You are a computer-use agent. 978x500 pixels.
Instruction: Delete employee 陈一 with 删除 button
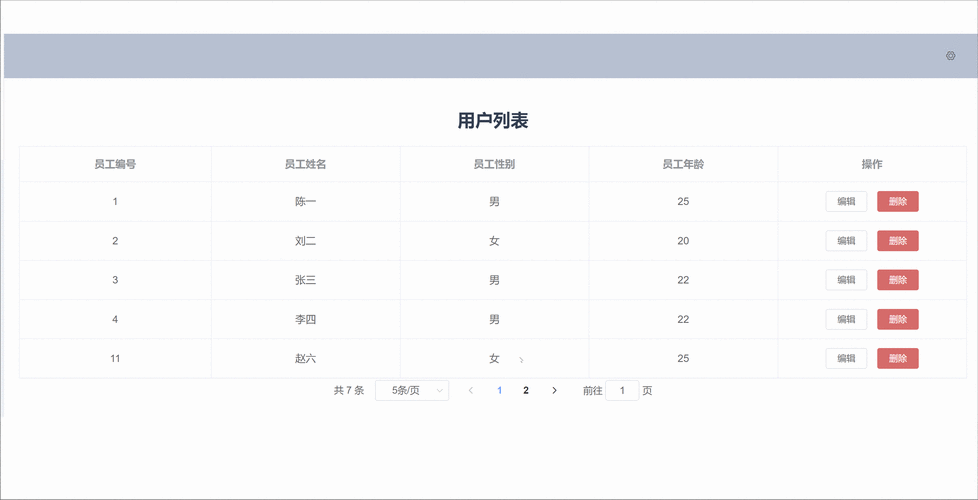pyautogui.click(x=897, y=201)
